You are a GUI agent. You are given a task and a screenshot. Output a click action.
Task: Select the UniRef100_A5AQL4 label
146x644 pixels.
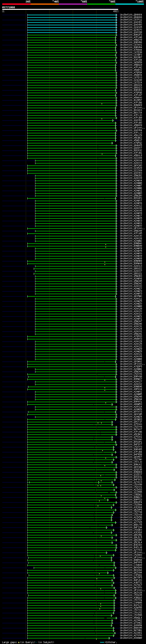(131, 618)
